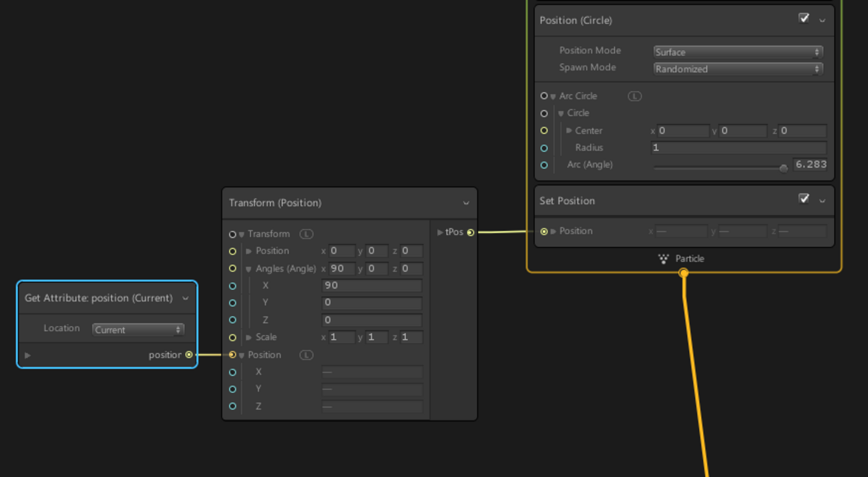Click the Set Position input port

[x=544, y=231]
